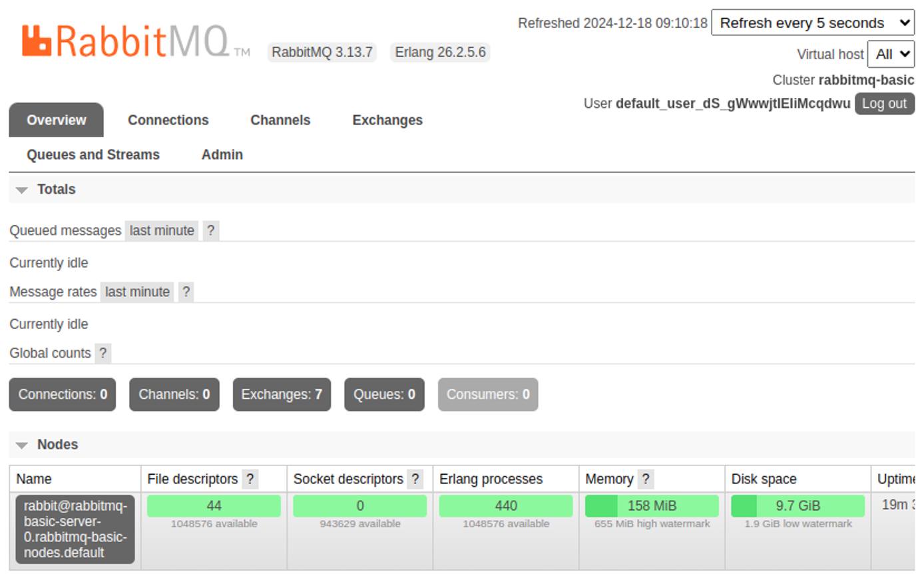Screen dimensions: 924x574
Task: Click the Queued messages help icon
Action: point(210,230)
